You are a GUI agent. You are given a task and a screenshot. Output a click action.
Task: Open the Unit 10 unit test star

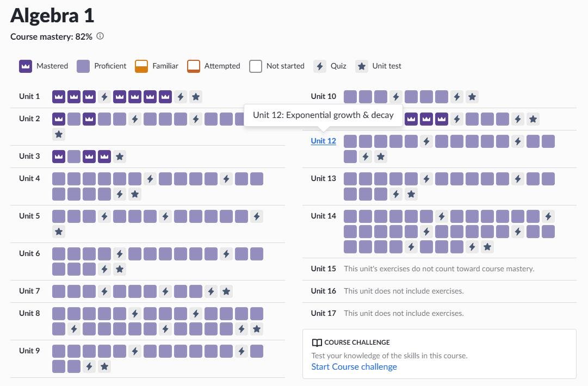pyautogui.click(x=472, y=97)
